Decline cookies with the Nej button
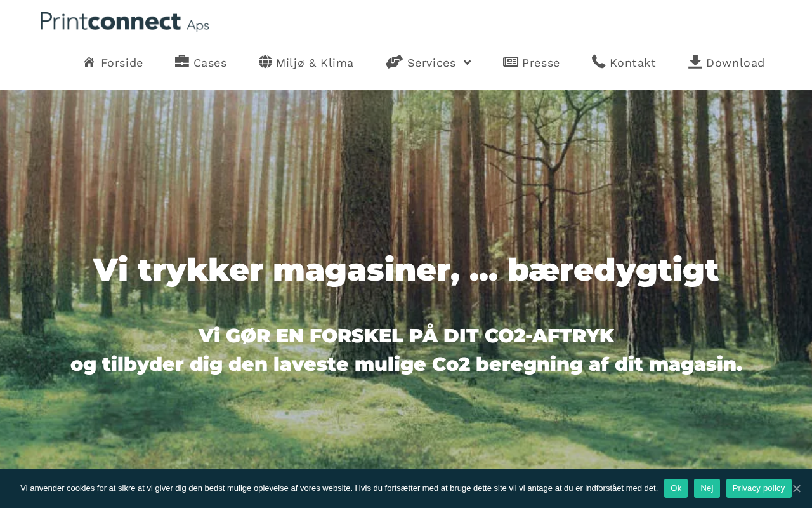The width and height of the screenshot is (812, 508). point(707,488)
